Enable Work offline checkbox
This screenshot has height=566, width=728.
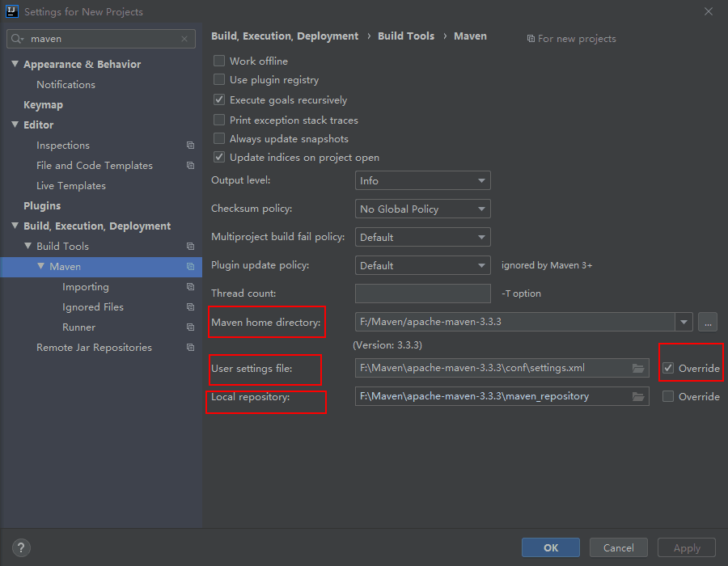click(x=219, y=61)
